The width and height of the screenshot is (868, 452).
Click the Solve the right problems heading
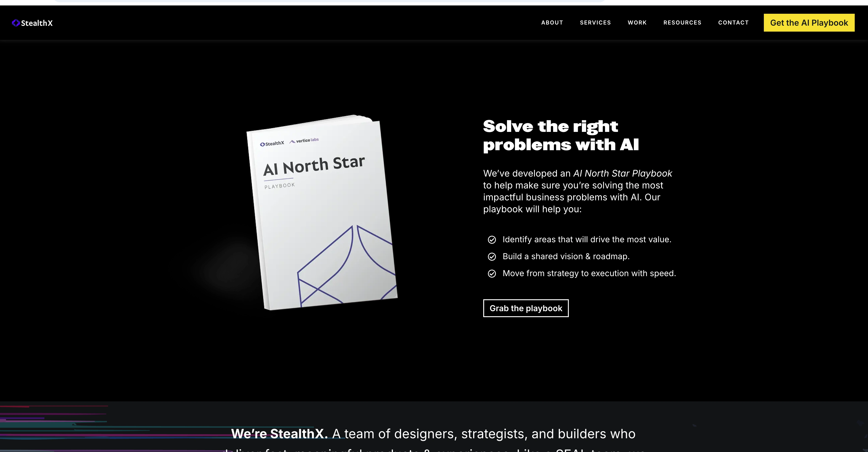pos(561,136)
